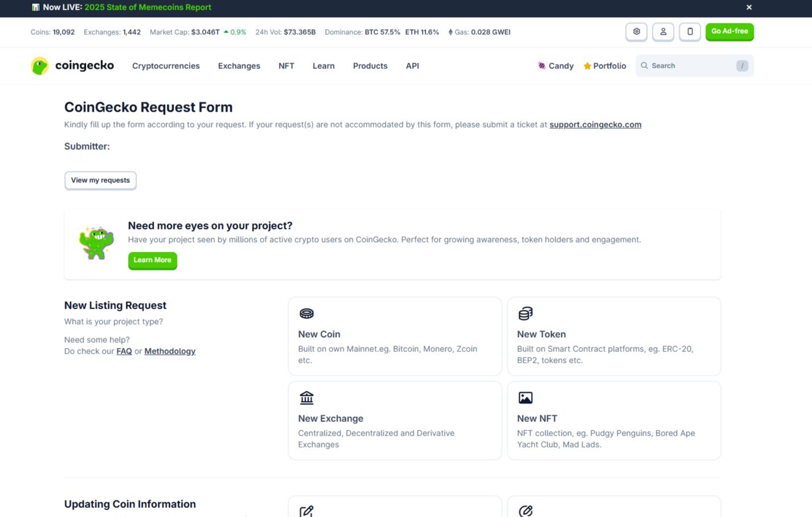Click the pencil edit icon under Updating Coin Information
The height and width of the screenshot is (517, 812).
click(306, 511)
